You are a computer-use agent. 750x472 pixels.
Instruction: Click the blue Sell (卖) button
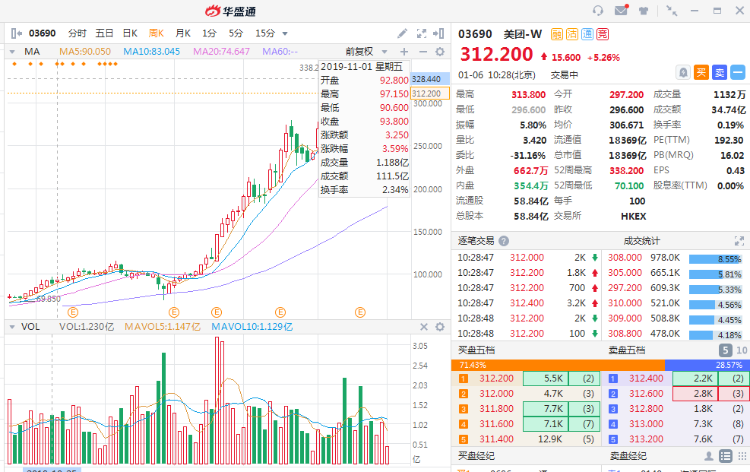(x=719, y=72)
